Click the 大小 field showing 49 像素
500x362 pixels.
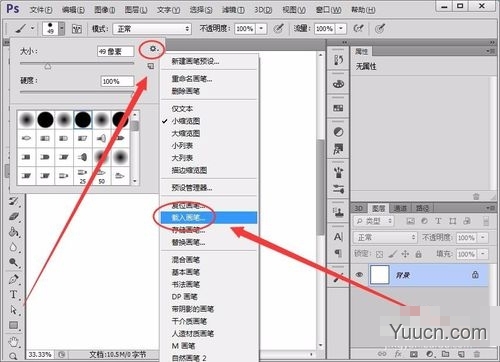pyautogui.click(x=115, y=51)
